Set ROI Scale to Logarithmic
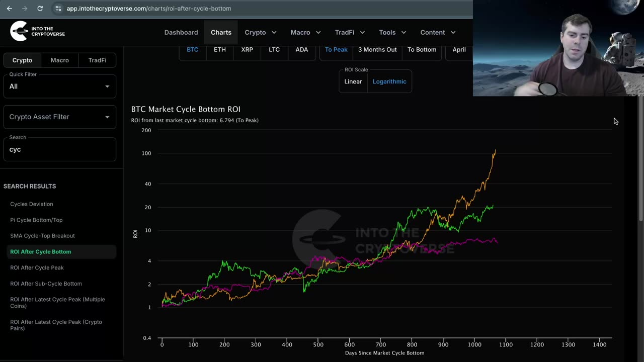Screen dimensions: 644x362 389,81
